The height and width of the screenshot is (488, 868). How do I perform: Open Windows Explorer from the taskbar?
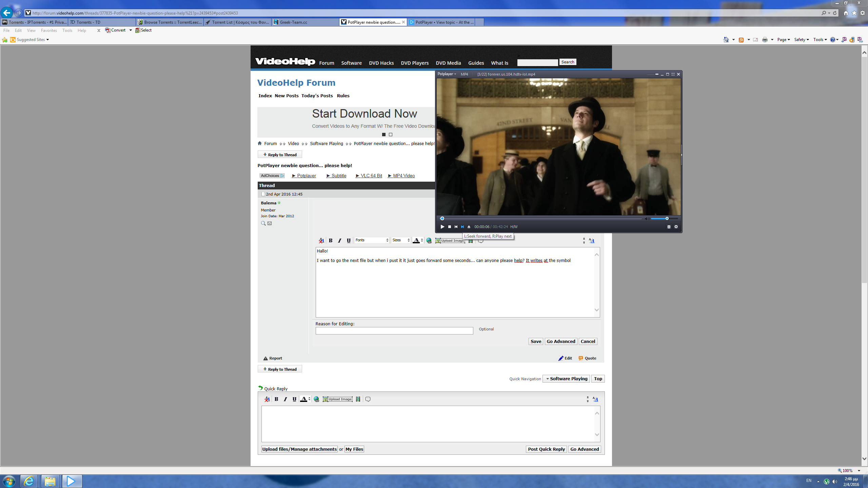pos(50,481)
